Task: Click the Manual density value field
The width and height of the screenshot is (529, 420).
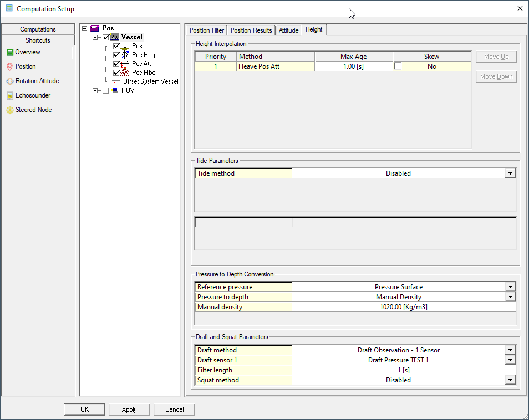Action: 403,307
